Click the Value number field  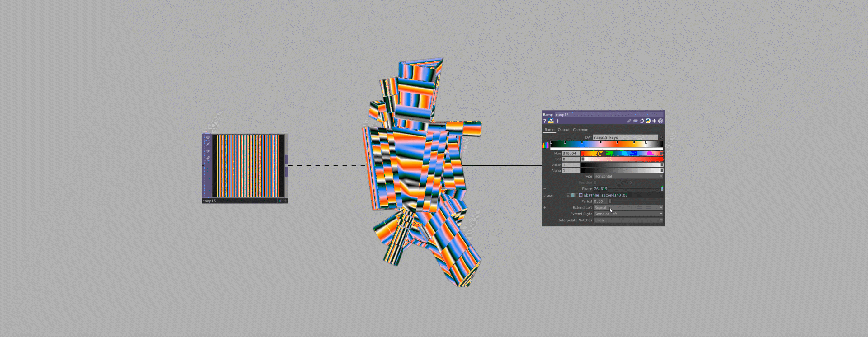(x=571, y=165)
